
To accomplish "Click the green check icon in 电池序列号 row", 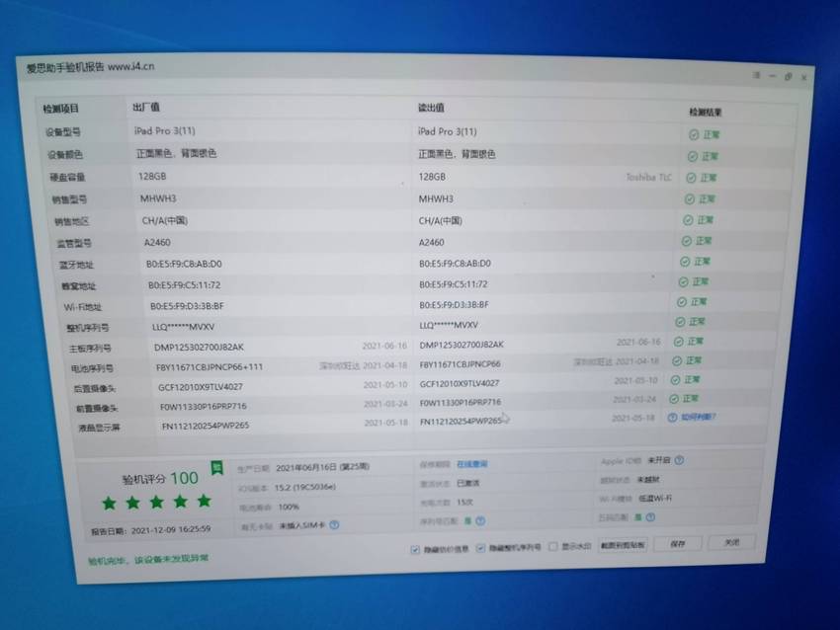I will coord(677,360).
